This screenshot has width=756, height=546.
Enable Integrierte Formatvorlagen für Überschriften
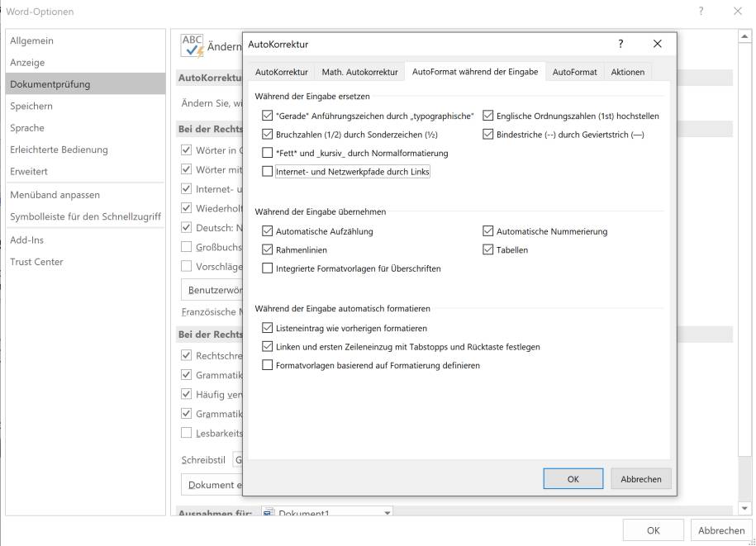(x=267, y=268)
